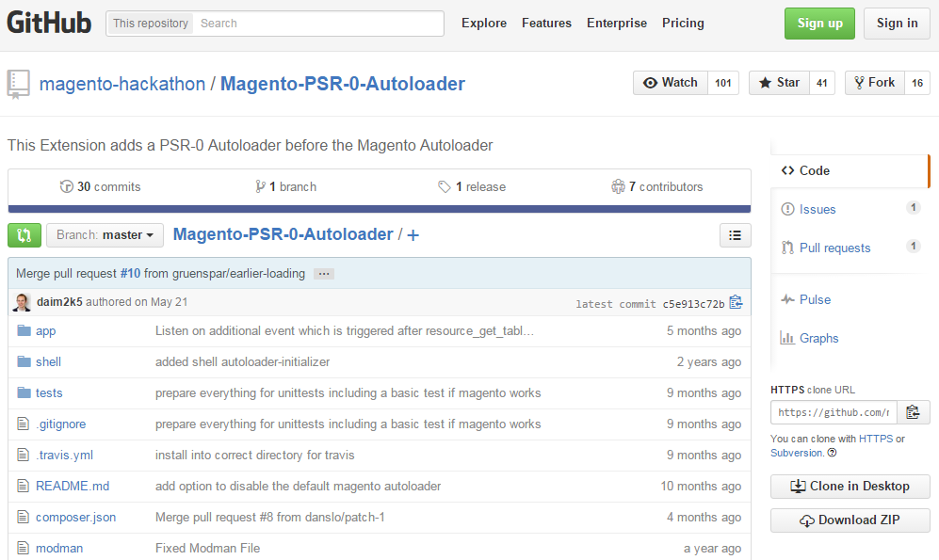This screenshot has width=939, height=560.
Task: Open the file list view icon button
Action: (735, 235)
